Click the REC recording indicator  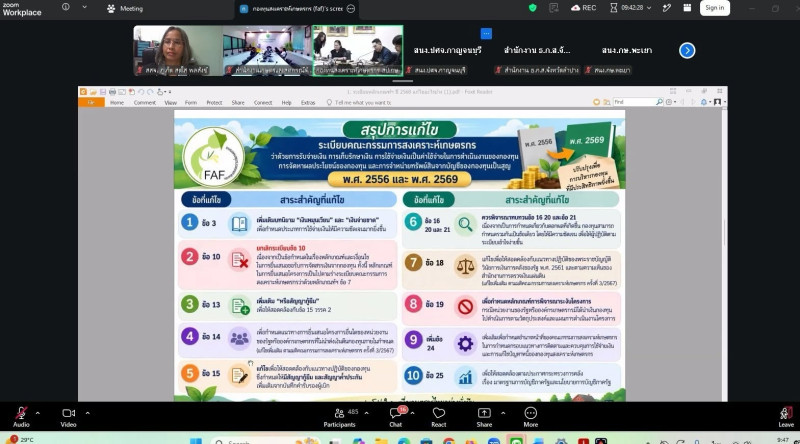(x=584, y=8)
